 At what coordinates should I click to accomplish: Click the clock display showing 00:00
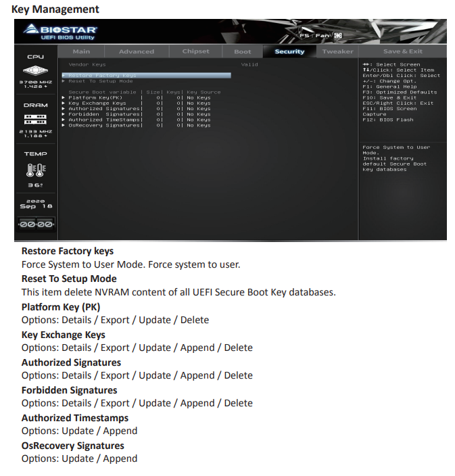click(x=36, y=224)
